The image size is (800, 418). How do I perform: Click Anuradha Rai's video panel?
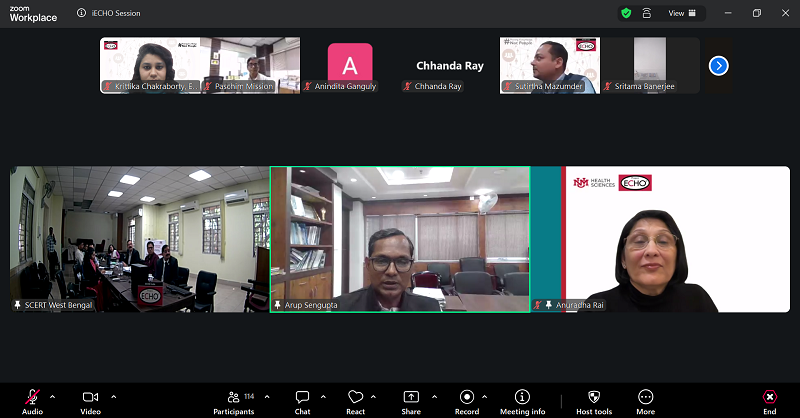coord(660,239)
